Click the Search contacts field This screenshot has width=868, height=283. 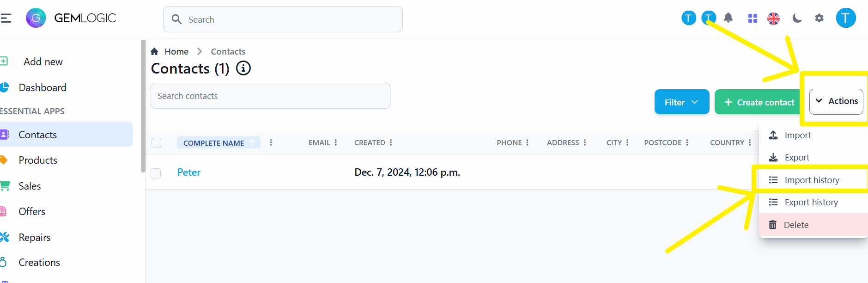point(270,96)
